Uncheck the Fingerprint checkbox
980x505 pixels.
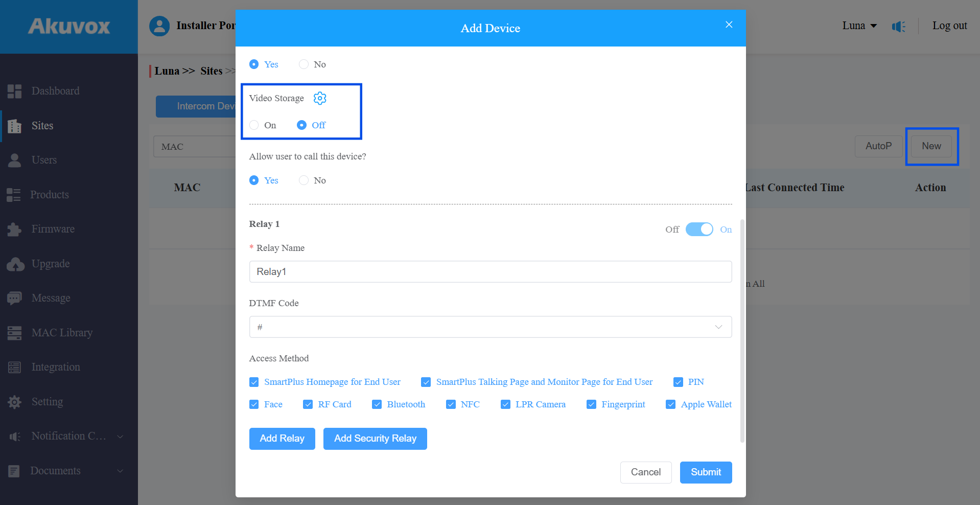click(x=591, y=404)
